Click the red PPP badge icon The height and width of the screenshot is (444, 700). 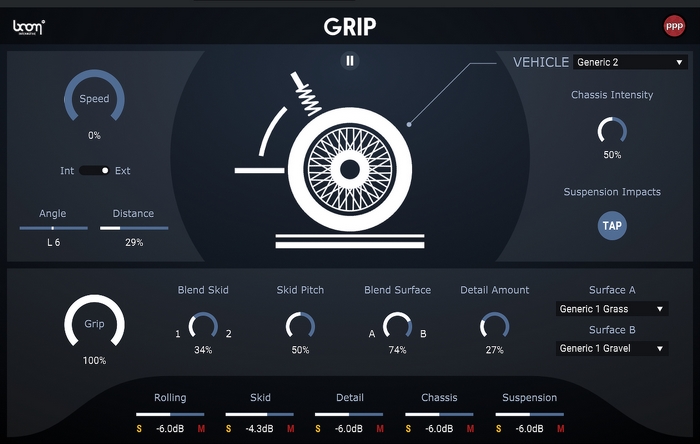coord(674,26)
